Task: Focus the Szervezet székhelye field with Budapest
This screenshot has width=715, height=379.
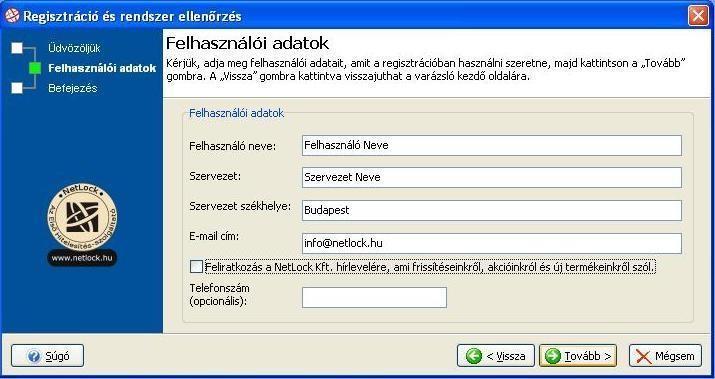Action: [492, 210]
